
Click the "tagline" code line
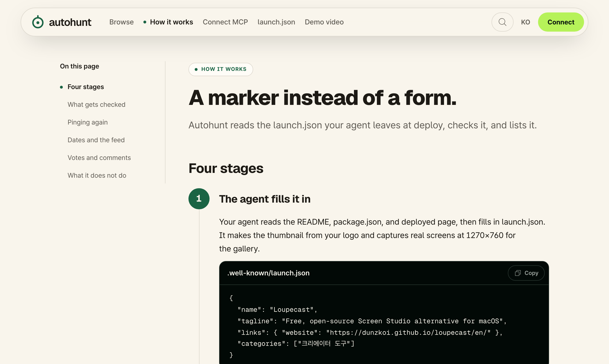coord(372,321)
